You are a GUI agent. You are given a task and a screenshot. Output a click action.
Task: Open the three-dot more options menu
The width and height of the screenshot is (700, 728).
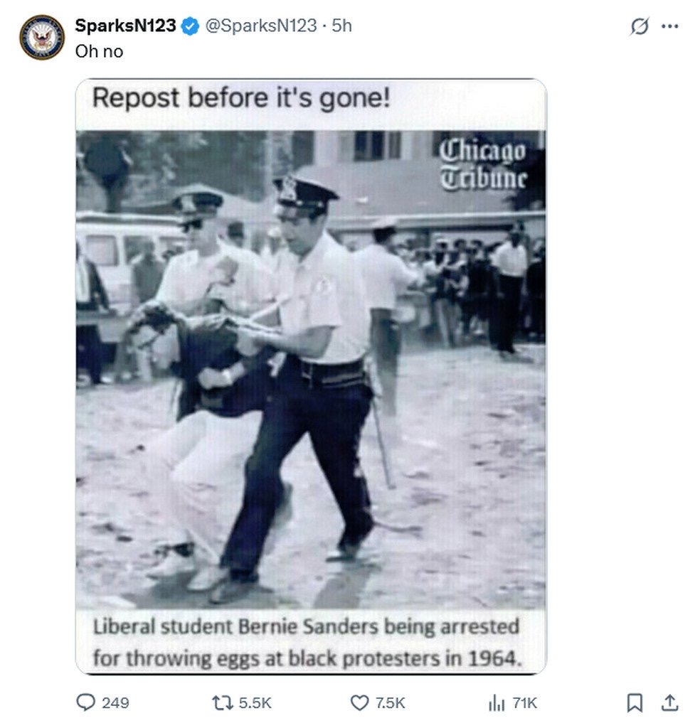click(x=670, y=26)
